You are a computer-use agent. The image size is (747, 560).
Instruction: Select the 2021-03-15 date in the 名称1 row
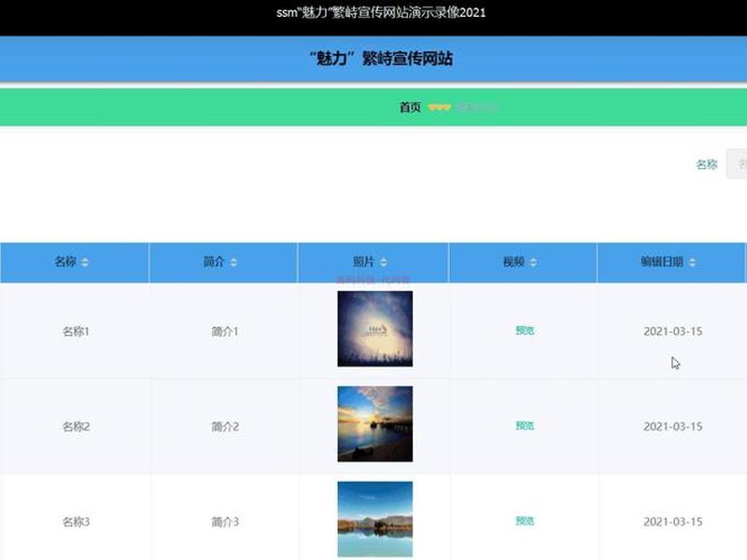672,331
